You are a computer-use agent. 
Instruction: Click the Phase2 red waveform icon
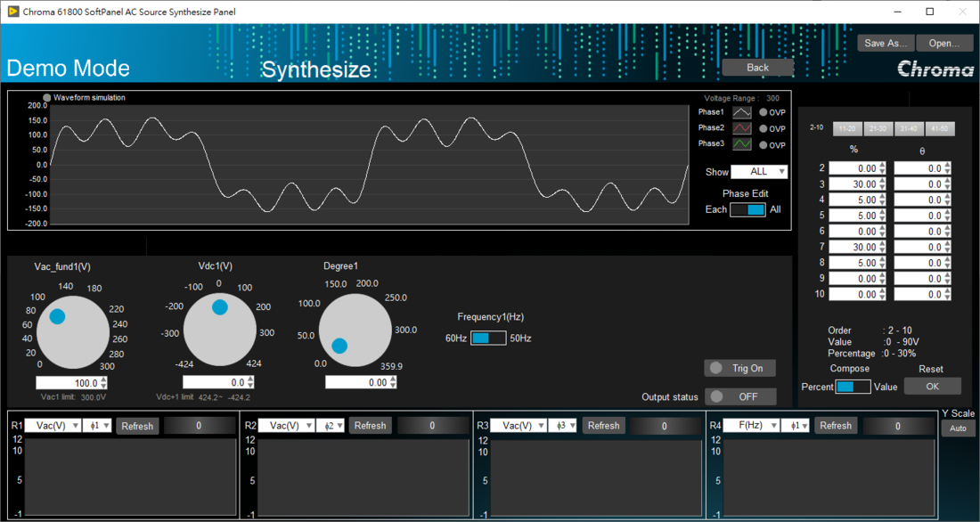point(741,128)
